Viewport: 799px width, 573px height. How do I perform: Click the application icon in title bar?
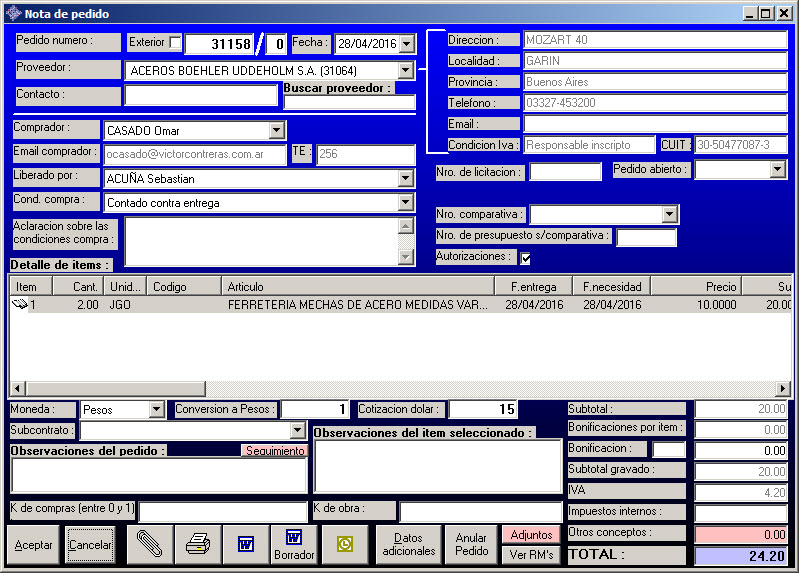click(12, 14)
